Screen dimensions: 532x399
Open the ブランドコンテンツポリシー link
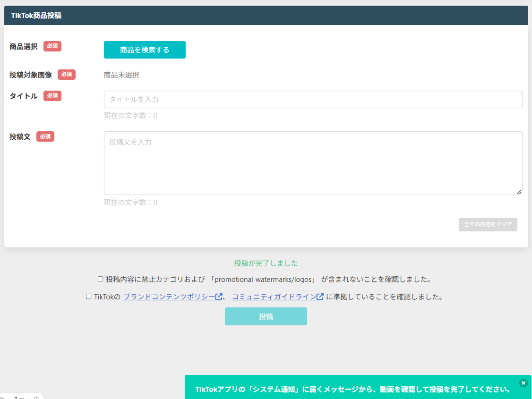(169, 297)
